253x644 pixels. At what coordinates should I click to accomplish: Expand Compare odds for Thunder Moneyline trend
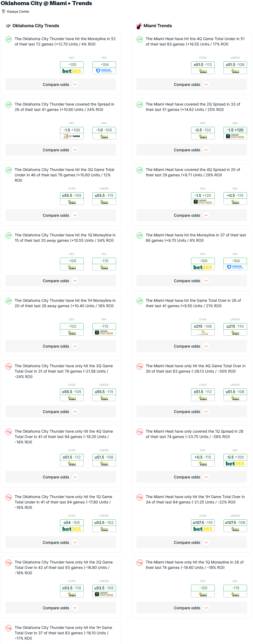[61, 85]
